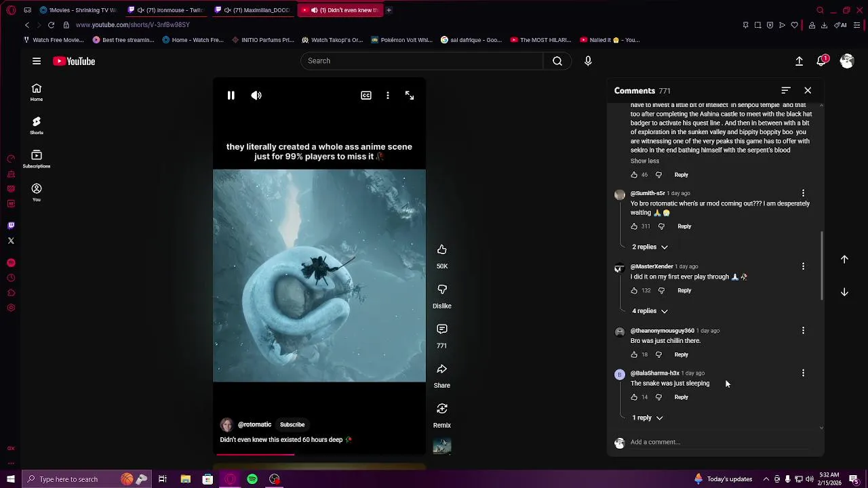Reply to @BalaSharma-h3x's comment

682,397
